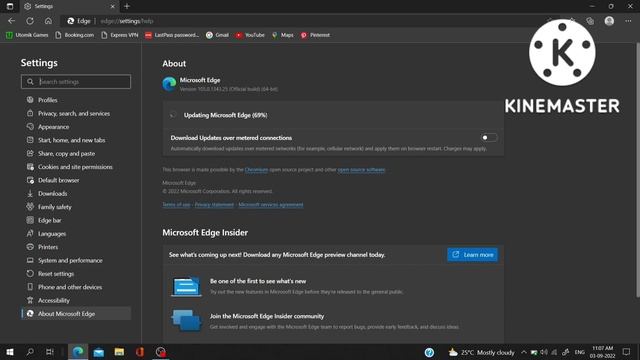Screen dimensions: 640x360
Task: Open File Explorer from taskbar
Action: point(119,352)
